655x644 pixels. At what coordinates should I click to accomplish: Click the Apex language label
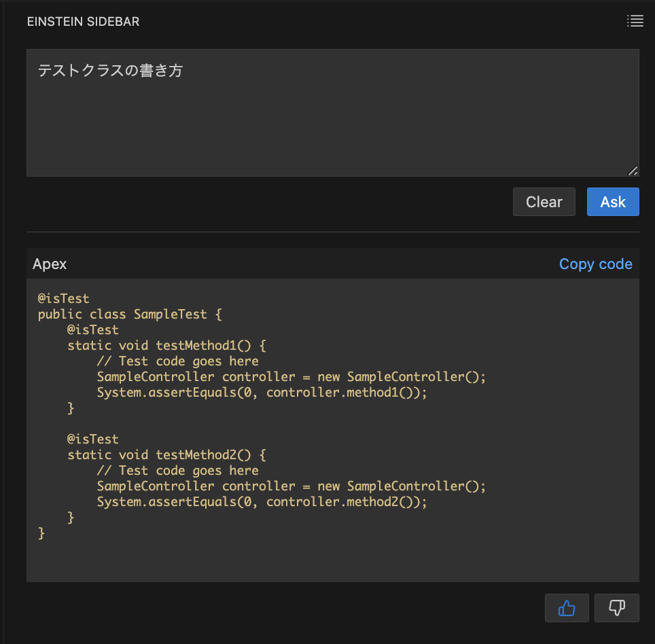pyautogui.click(x=49, y=264)
